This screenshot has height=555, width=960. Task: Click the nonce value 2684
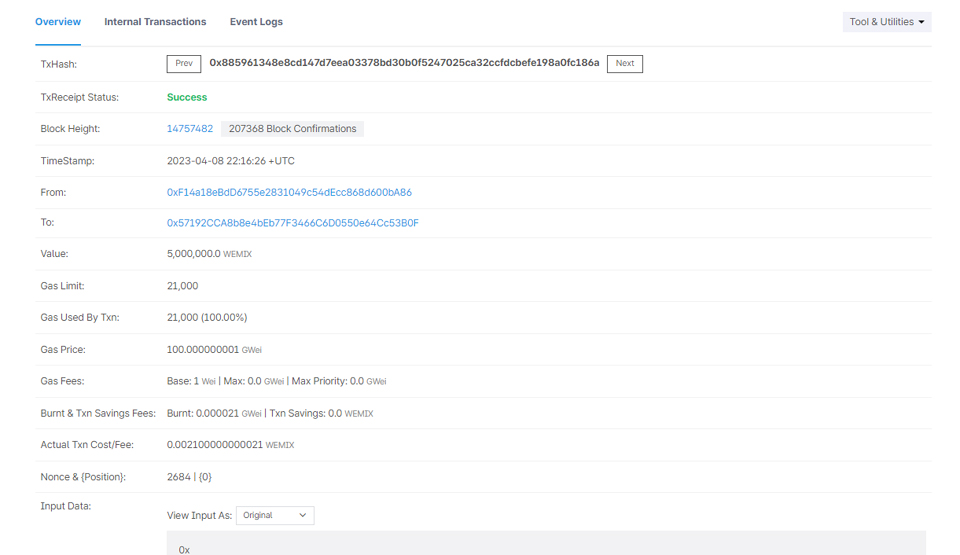(178, 477)
